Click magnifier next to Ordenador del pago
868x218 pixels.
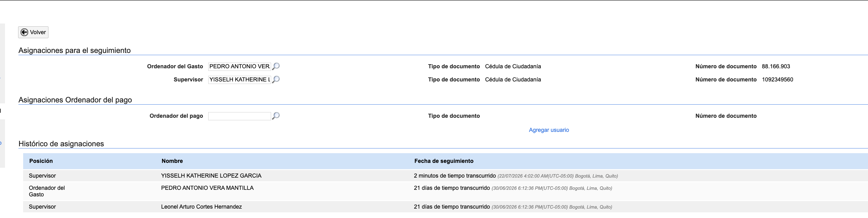tap(276, 116)
